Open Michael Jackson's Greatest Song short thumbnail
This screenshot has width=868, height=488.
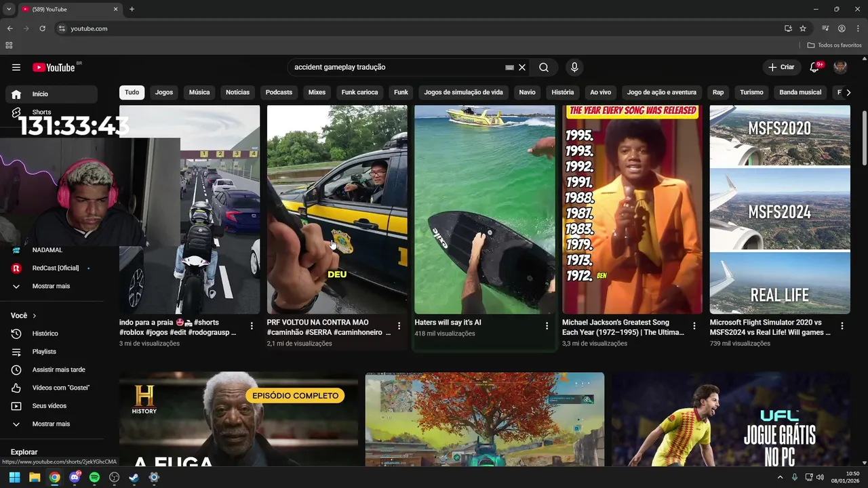click(632, 209)
